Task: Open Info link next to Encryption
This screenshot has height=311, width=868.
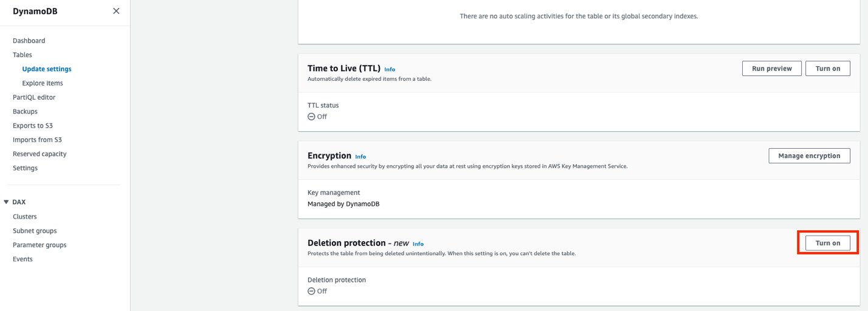Action: pyautogui.click(x=360, y=157)
